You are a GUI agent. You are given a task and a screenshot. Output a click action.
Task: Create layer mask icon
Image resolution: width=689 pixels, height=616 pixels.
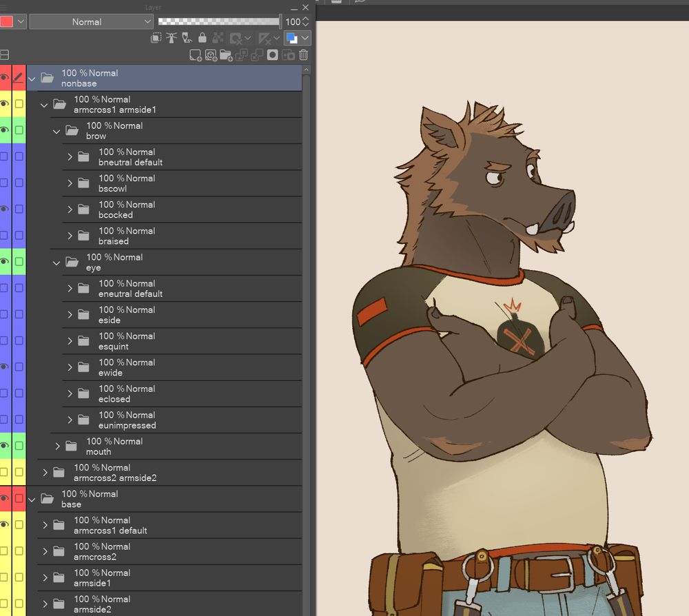(272, 55)
